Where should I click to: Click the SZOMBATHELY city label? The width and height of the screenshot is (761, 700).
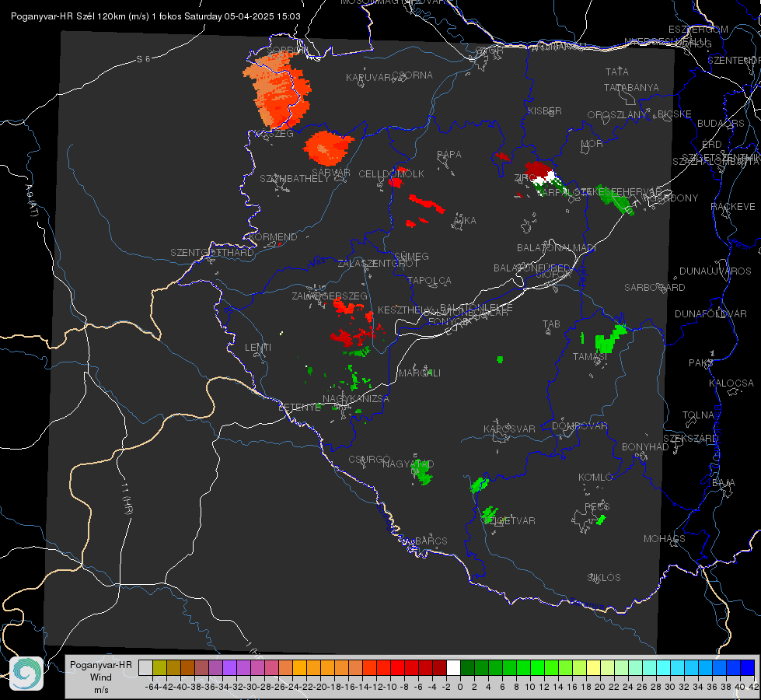[x=295, y=178]
